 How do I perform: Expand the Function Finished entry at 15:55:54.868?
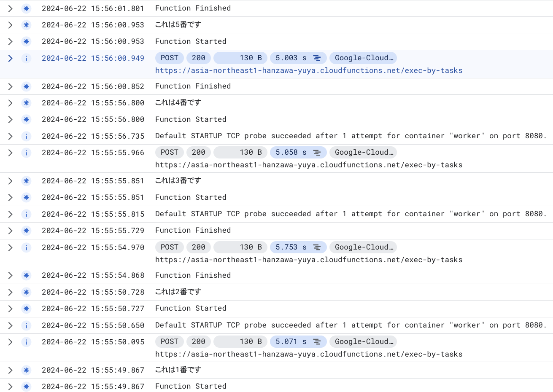10,275
